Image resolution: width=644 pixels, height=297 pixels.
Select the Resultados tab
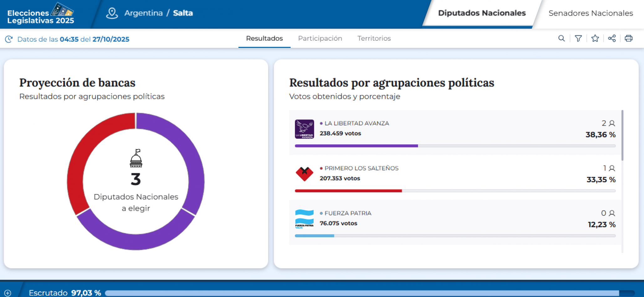click(x=264, y=38)
